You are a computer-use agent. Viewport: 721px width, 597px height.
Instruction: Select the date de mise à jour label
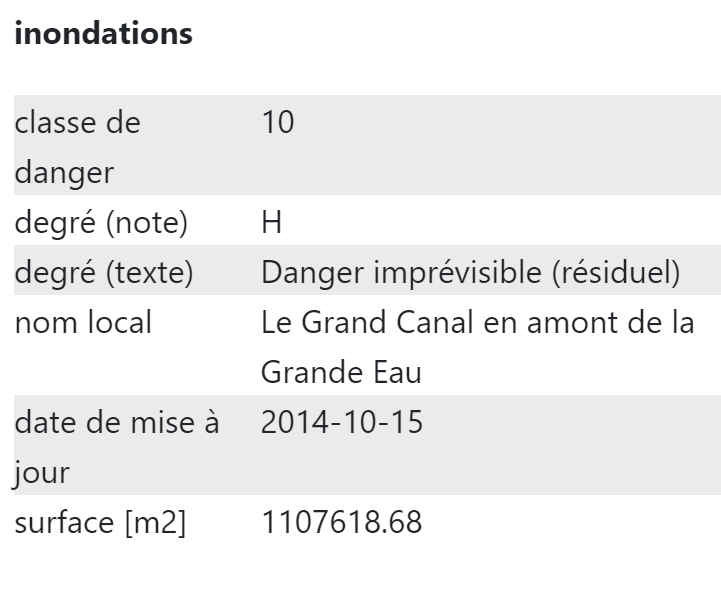[117, 447]
